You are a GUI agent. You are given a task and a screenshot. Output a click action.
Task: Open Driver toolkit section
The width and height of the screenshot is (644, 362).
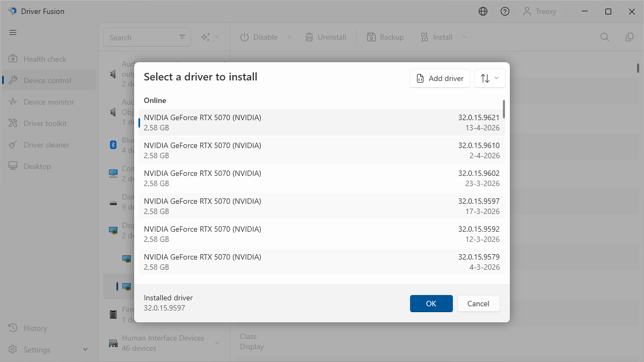45,123
